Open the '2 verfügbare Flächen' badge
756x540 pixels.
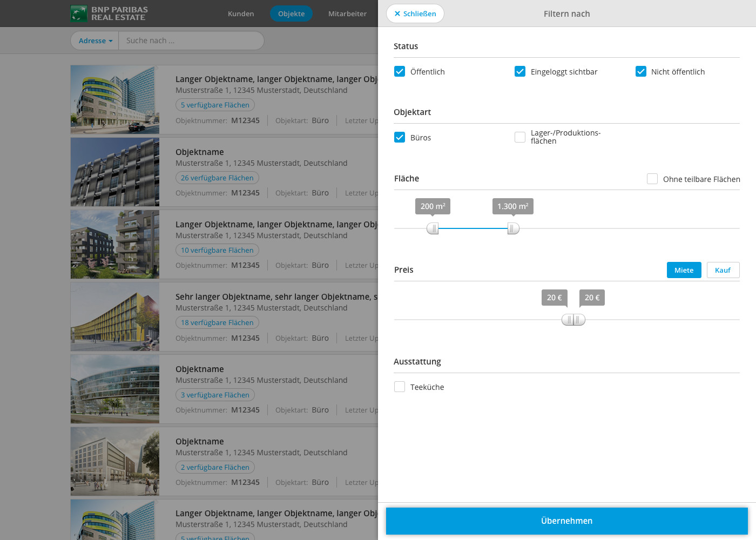pyautogui.click(x=215, y=467)
